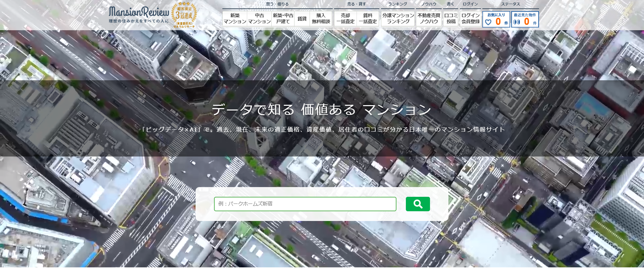Viewport: 644px width, 268px height.
Task: Open 売却一括査定 page
Action: [x=345, y=18]
